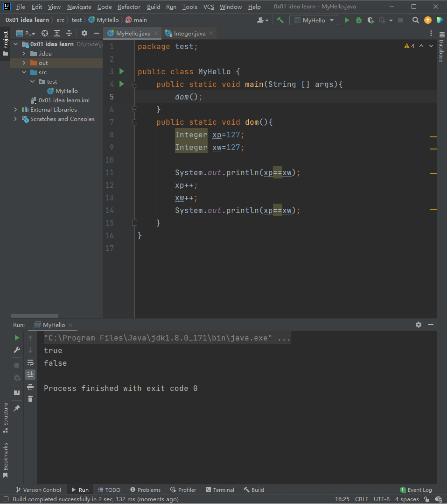Expand all in Project panel
This screenshot has height=504, width=447.
57,33
